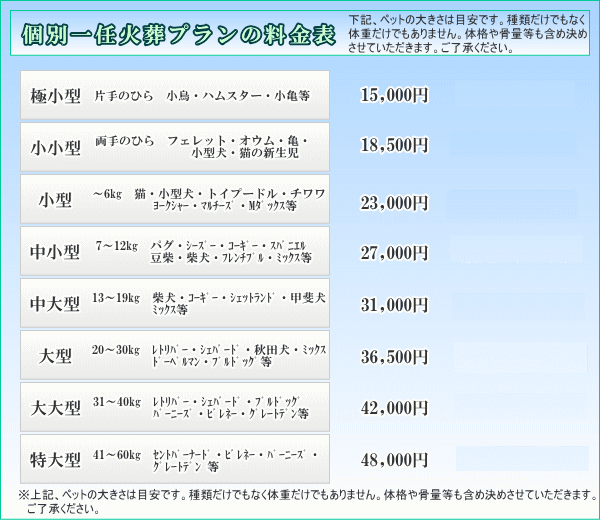Viewport: 600px width, 520px height.
Task: Click the price 48,000円
Action: (x=395, y=460)
